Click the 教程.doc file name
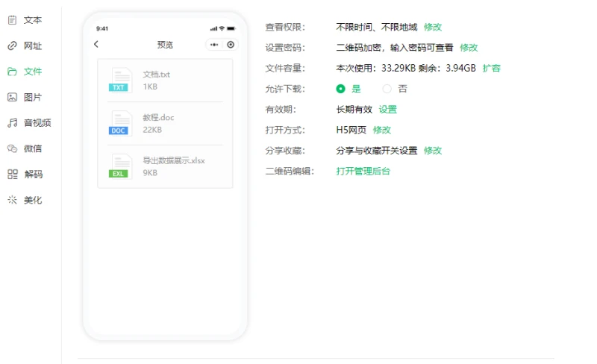Screen dimensions: 597x364 point(158,117)
